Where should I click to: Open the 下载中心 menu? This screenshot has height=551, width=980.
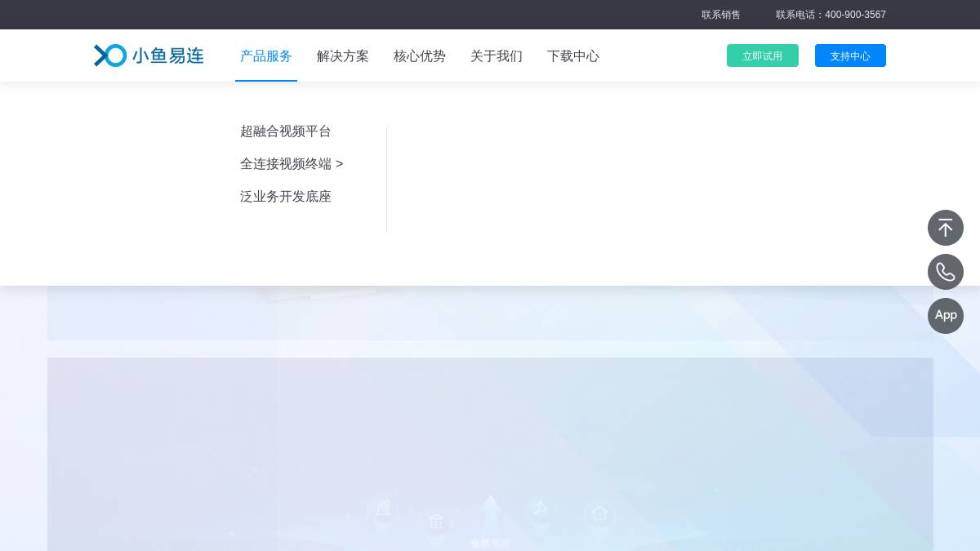click(573, 56)
